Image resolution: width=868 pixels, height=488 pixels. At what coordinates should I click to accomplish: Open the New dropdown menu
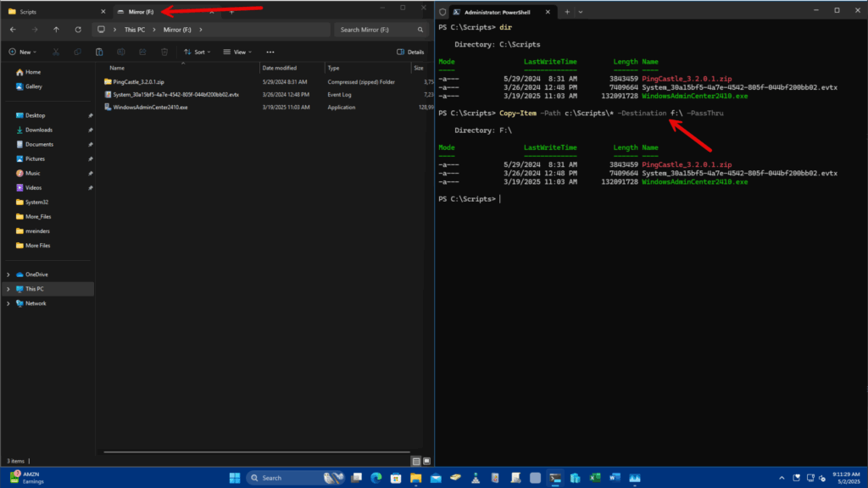23,52
